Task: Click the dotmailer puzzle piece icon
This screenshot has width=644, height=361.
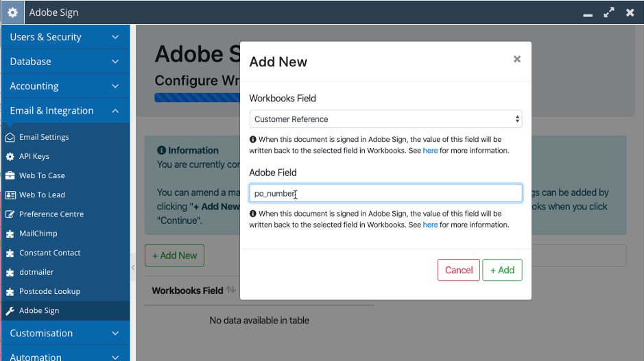Action: coord(10,273)
